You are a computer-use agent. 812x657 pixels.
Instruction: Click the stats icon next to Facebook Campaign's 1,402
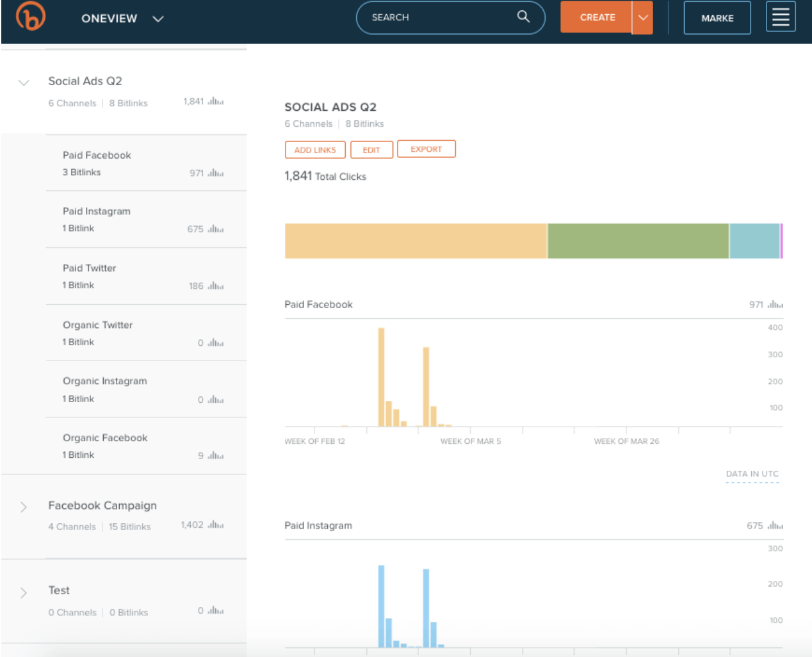(x=216, y=524)
